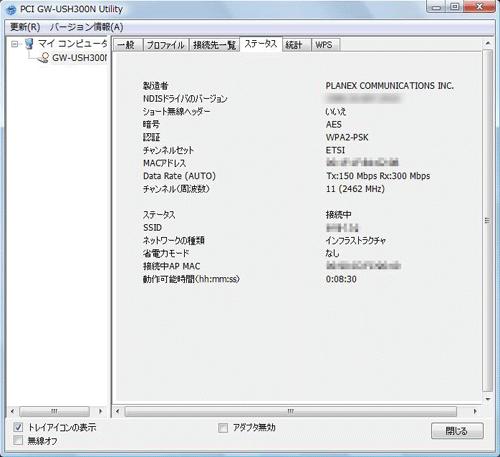Click the 閉じる button
500x457 pixels.
tap(457, 431)
